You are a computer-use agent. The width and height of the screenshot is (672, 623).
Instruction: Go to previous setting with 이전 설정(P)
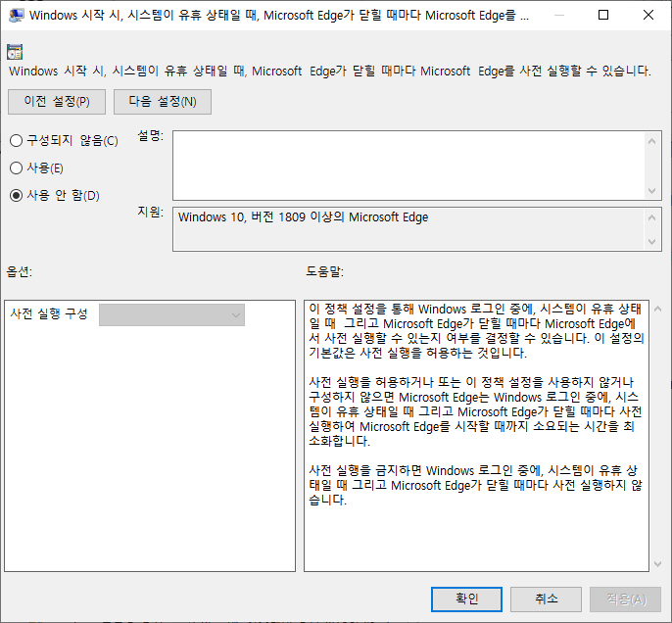pos(57,102)
